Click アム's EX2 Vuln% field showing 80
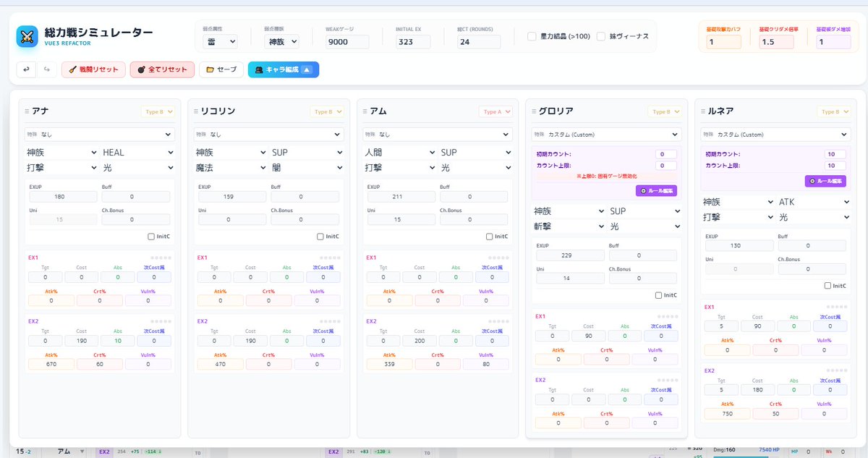868x458 pixels. point(487,365)
